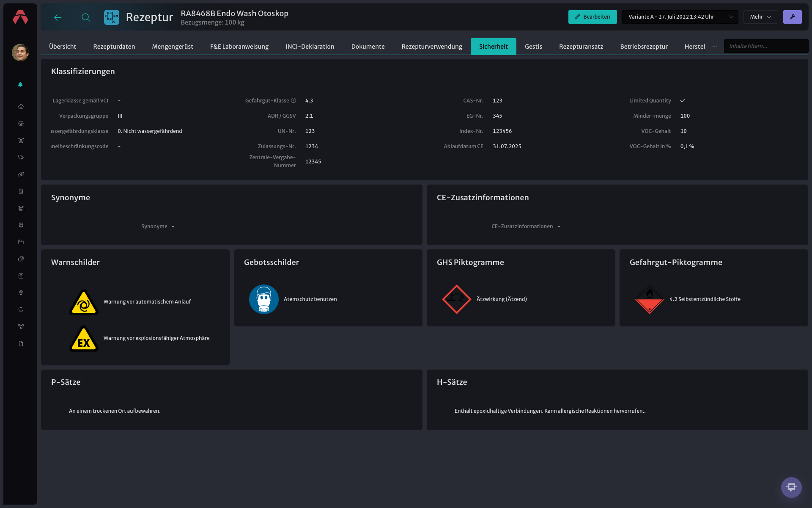The width and height of the screenshot is (812, 508).
Task: Open search with the magnifier icon
Action: coord(86,17)
